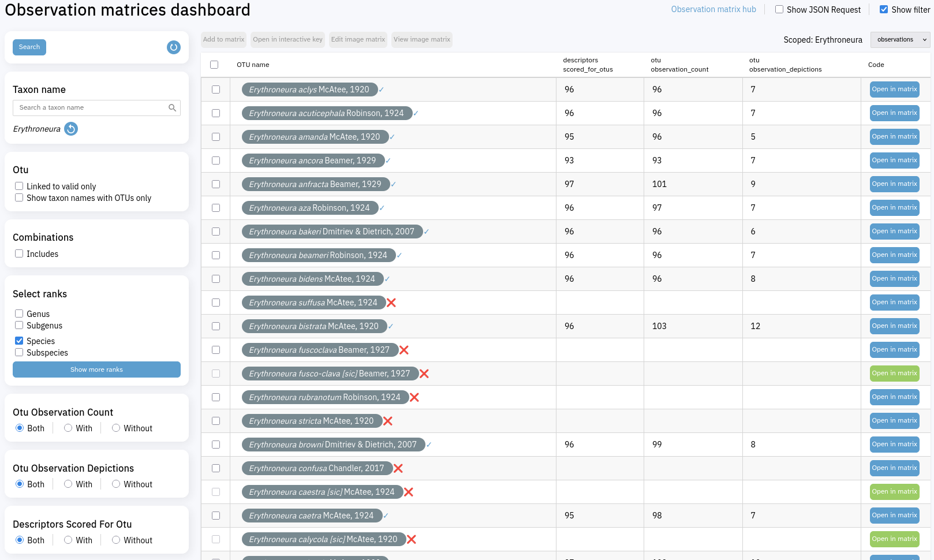934x560 pixels.
Task: Click red X icon beside Erythroneura confusa
Action: (x=398, y=469)
